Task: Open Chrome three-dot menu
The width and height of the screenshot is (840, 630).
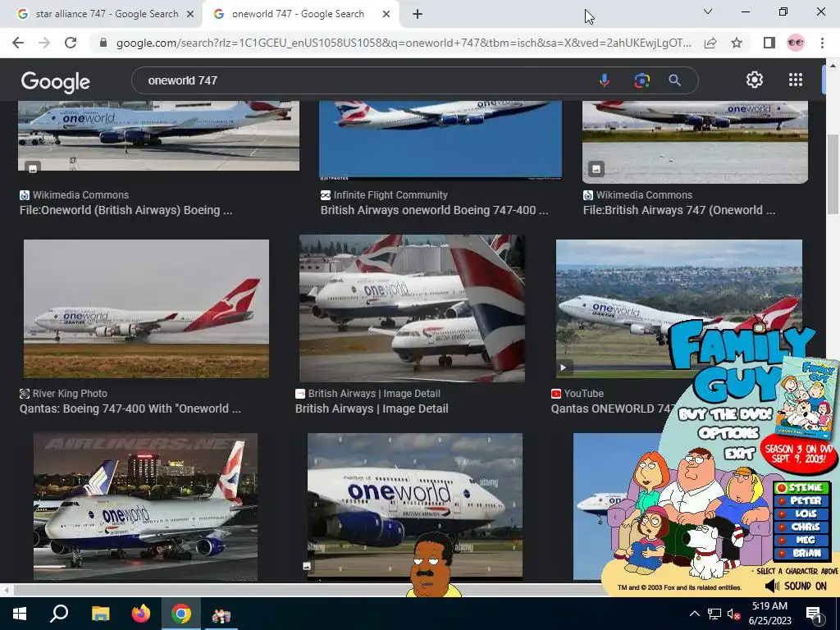Action: 822,43
